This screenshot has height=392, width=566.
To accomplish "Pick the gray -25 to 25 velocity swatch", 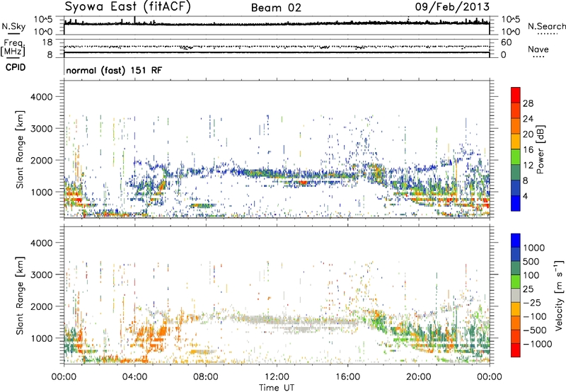I will [x=516, y=296].
